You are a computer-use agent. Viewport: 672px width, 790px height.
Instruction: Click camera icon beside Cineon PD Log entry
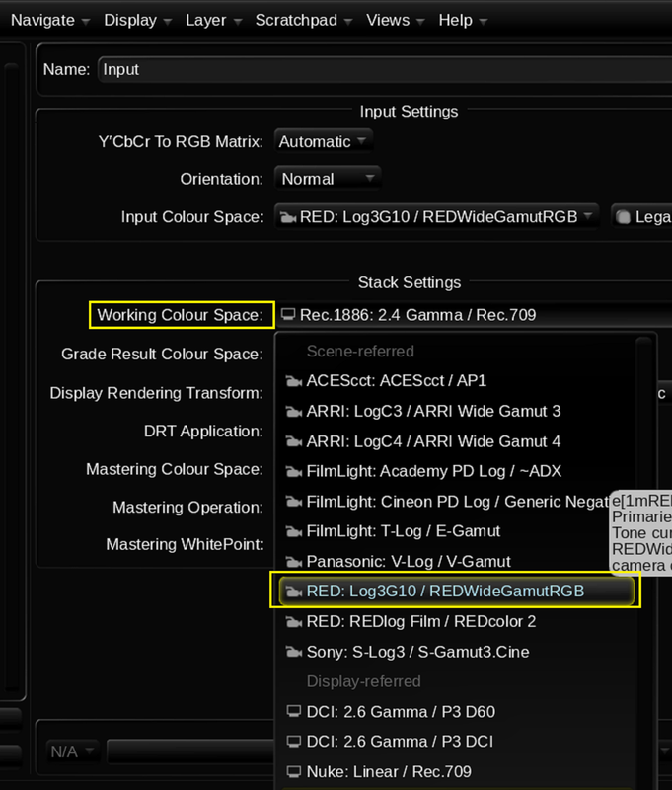click(x=293, y=502)
